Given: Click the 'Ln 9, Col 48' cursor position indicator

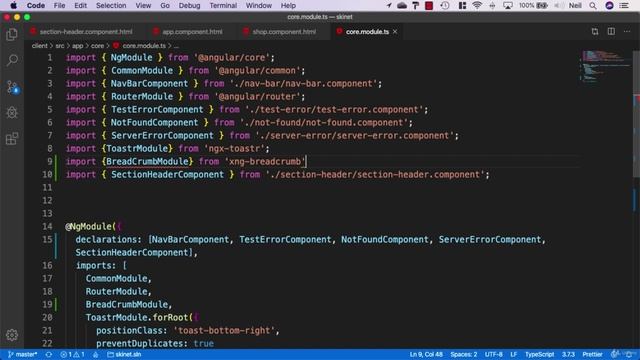Looking at the screenshot, I should coord(426,354).
